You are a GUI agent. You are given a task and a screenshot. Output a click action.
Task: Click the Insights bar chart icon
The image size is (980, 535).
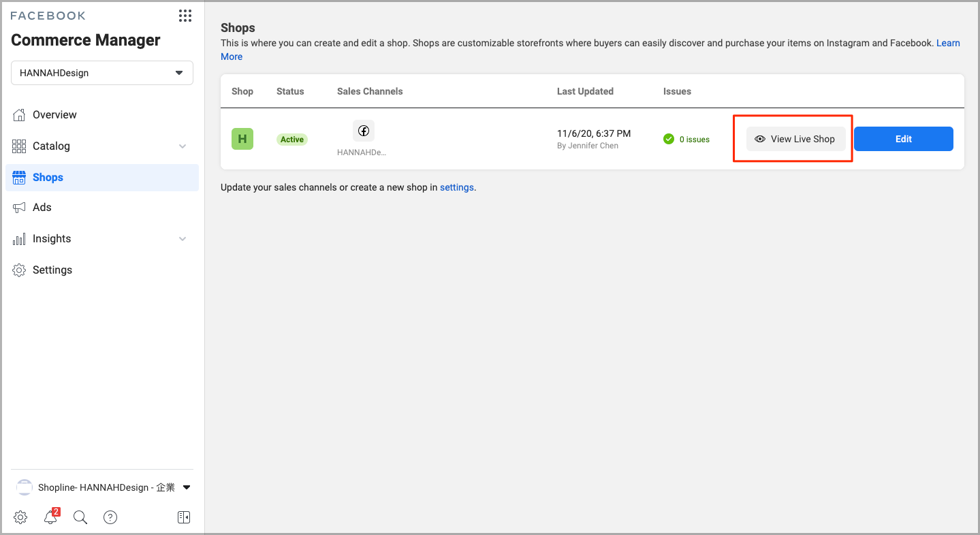pos(19,239)
